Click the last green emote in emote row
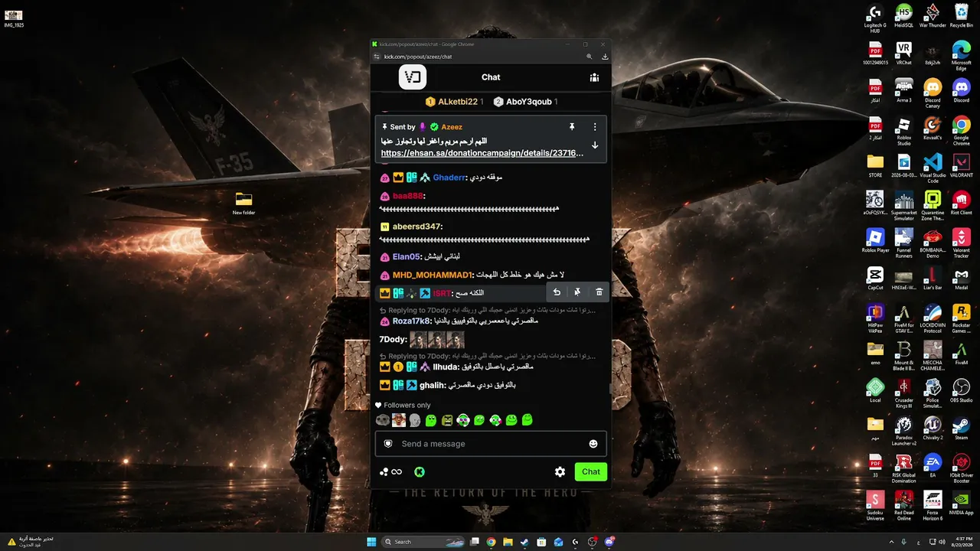 click(528, 420)
